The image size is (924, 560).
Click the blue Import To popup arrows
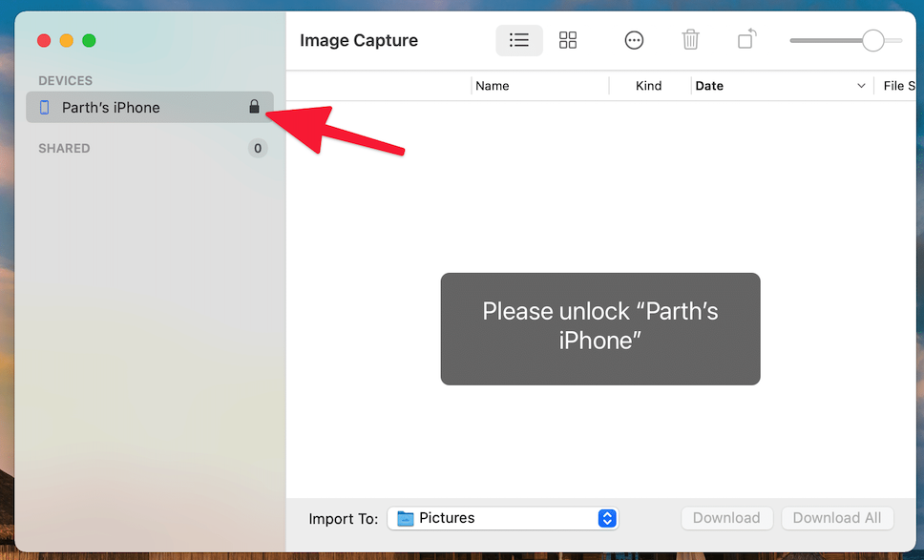(x=607, y=518)
